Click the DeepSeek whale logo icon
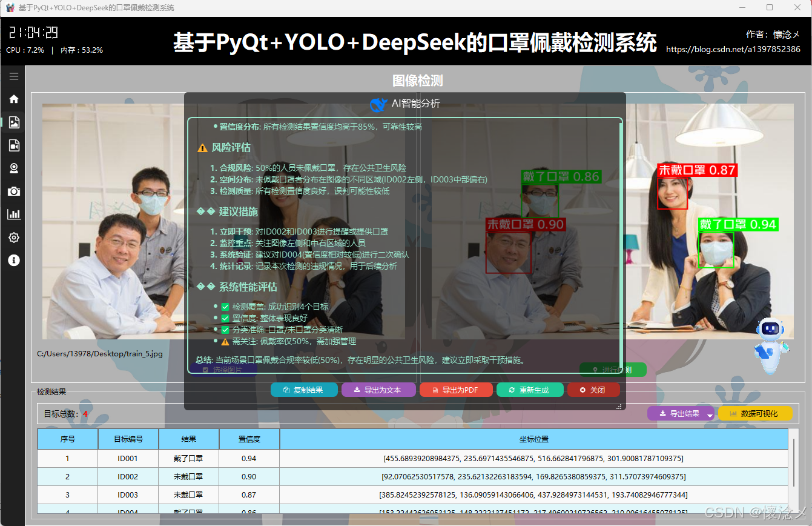Viewport: 812px width, 526px height. click(x=378, y=105)
